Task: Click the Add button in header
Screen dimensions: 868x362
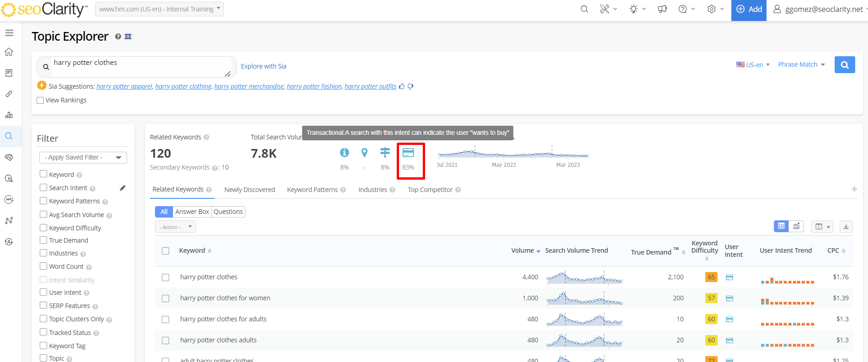Action: coord(749,10)
